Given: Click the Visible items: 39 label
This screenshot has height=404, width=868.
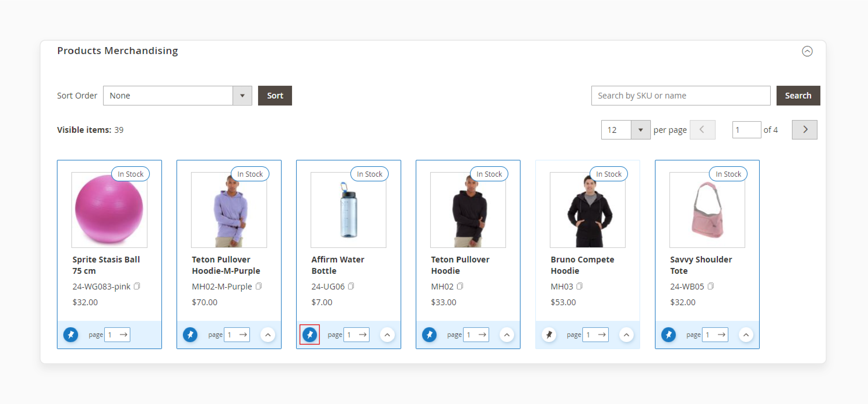Looking at the screenshot, I should coord(90,130).
